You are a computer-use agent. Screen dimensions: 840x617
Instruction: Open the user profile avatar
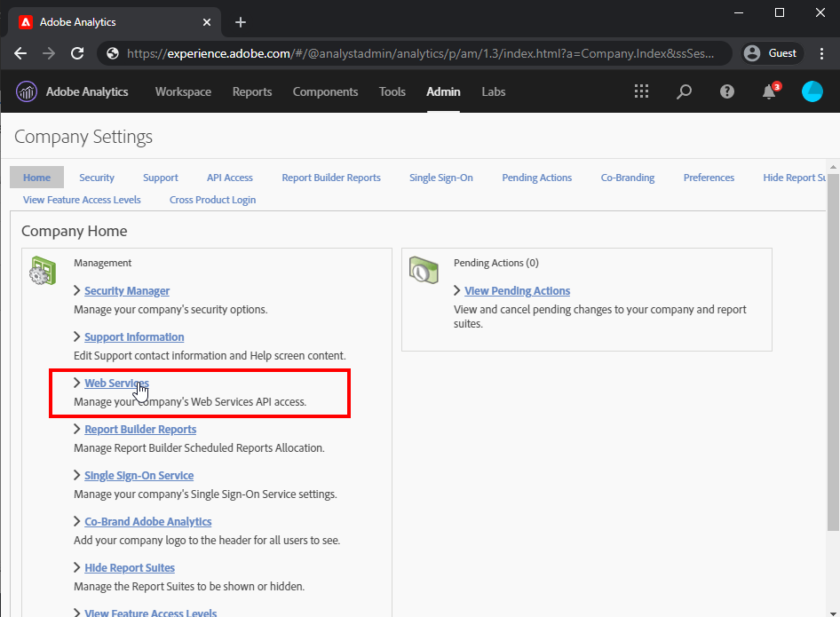pos(812,91)
